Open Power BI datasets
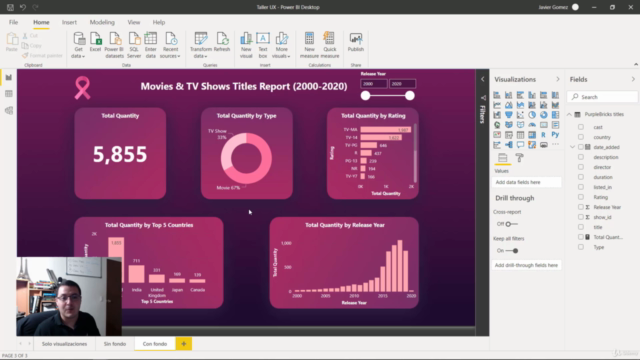 [114, 45]
